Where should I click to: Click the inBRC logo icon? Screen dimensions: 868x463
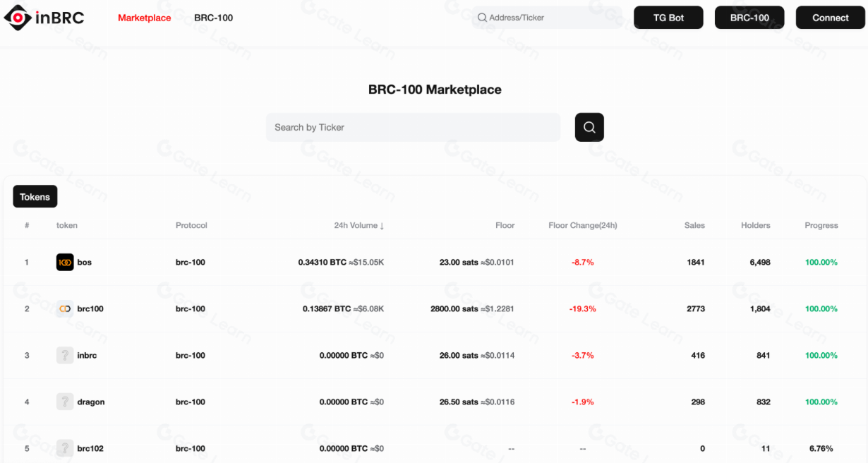[x=17, y=18]
